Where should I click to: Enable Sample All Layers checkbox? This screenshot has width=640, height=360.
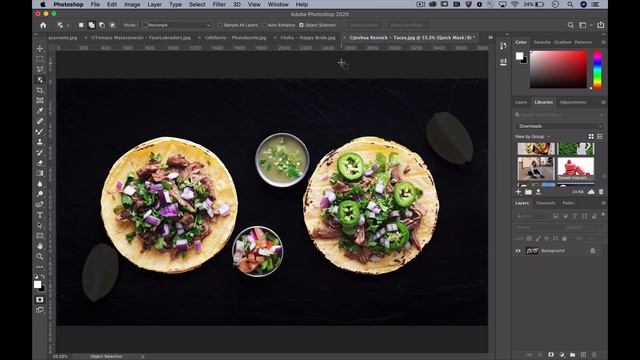pos(221,25)
